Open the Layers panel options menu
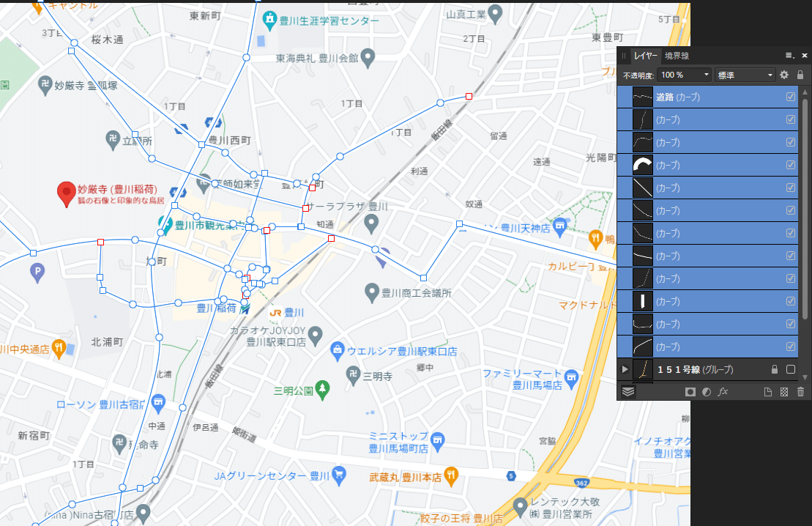 [789, 56]
